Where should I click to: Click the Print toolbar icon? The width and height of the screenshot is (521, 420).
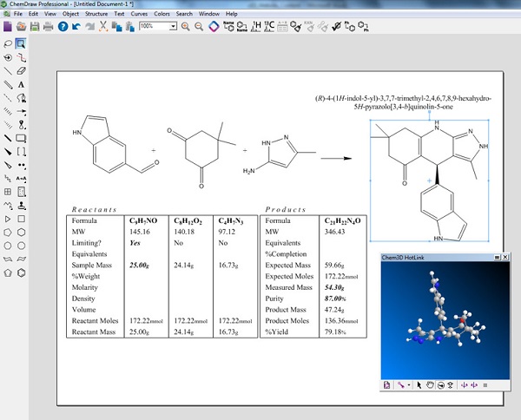click(x=48, y=27)
